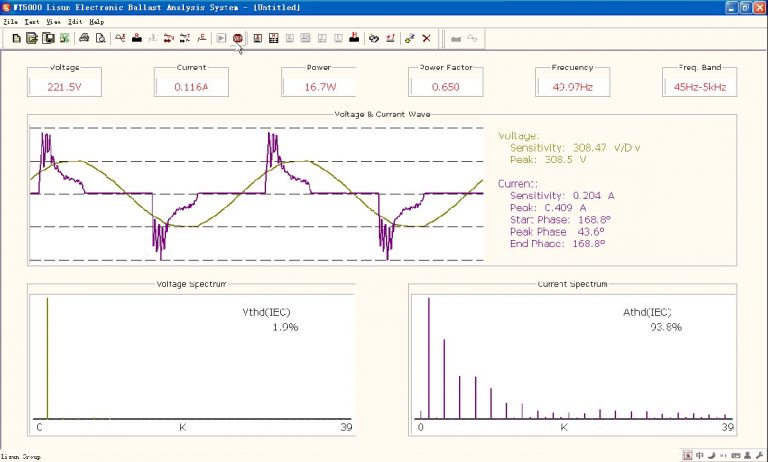The height and width of the screenshot is (462, 768).
Task: Click the green Excel export icon
Action: tap(64, 38)
